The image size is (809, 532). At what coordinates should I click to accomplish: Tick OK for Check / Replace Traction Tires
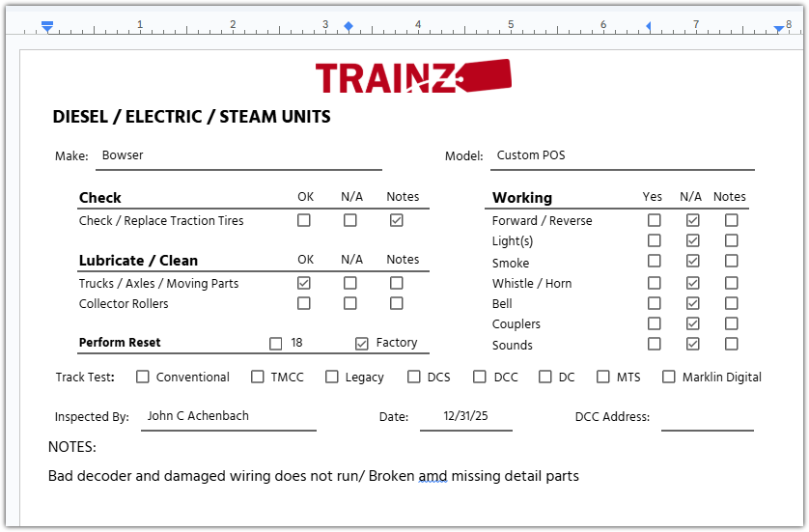click(x=304, y=220)
